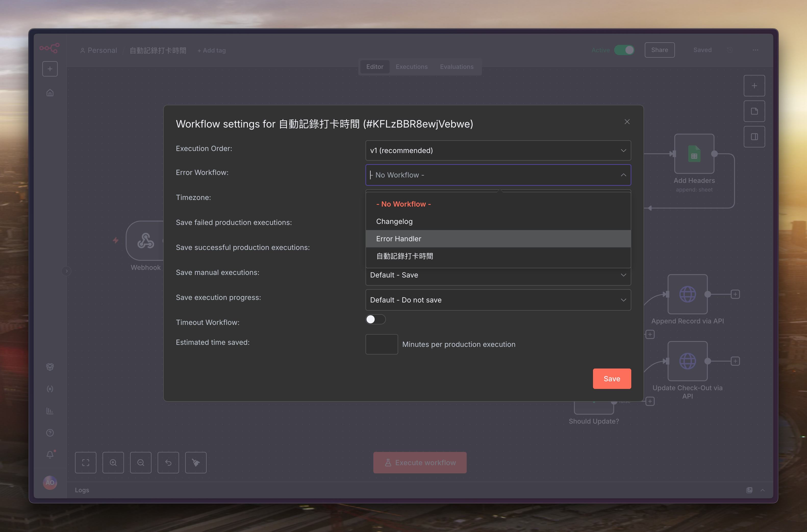Enable the Timeout Workflow toggle
This screenshot has height=532, width=807.
pos(375,319)
